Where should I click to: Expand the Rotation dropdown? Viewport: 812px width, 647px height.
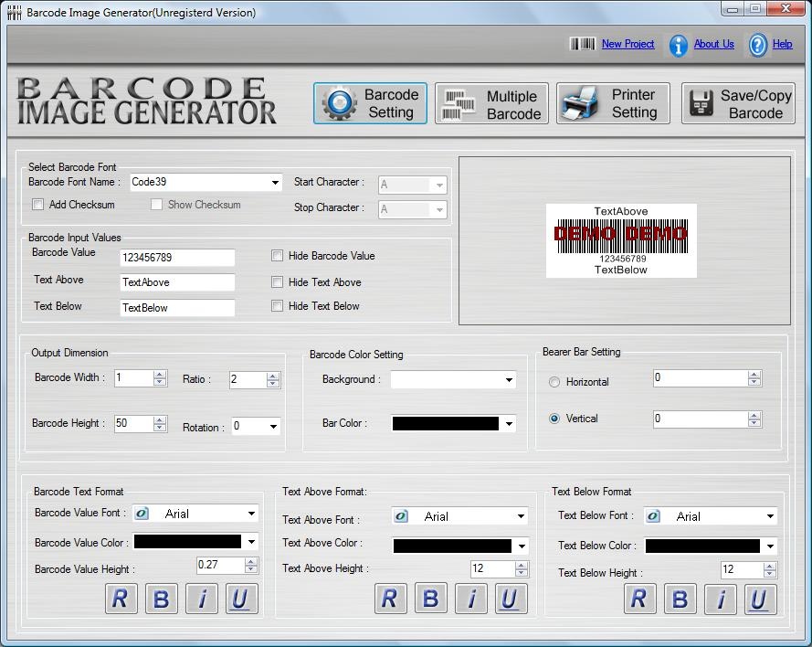click(272, 427)
